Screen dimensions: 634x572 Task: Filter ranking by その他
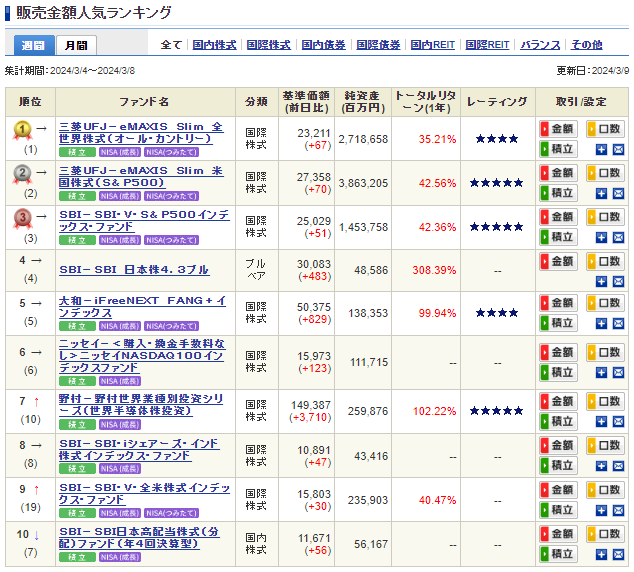tap(587, 45)
